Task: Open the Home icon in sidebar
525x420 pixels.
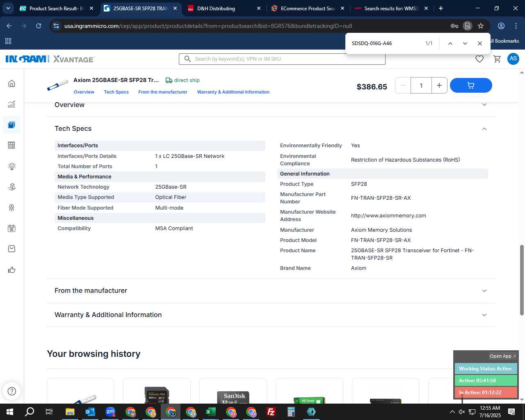Action: (11, 84)
